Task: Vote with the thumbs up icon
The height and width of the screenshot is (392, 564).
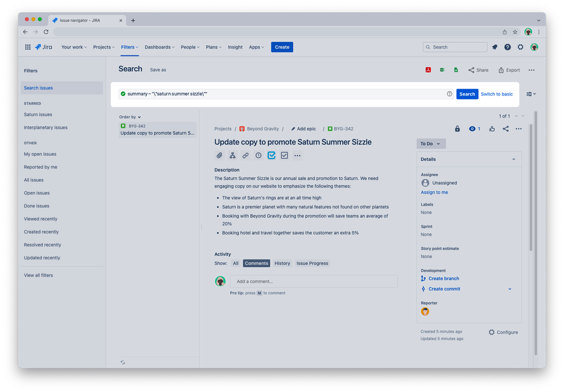Action: point(492,129)
